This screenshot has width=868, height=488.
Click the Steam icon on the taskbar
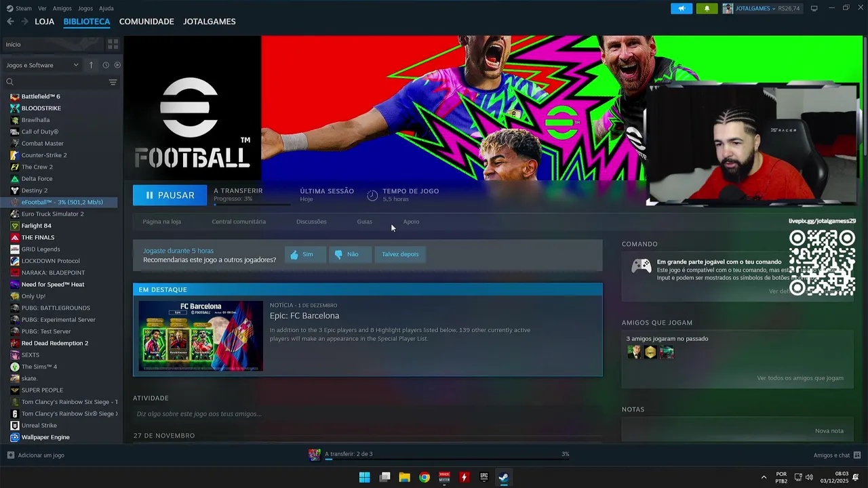[x=504, y=477]
